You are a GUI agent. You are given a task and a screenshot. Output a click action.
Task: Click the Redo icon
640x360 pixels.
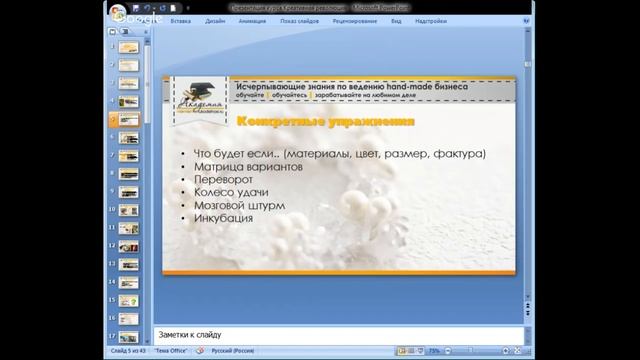[x=162, y=8]
